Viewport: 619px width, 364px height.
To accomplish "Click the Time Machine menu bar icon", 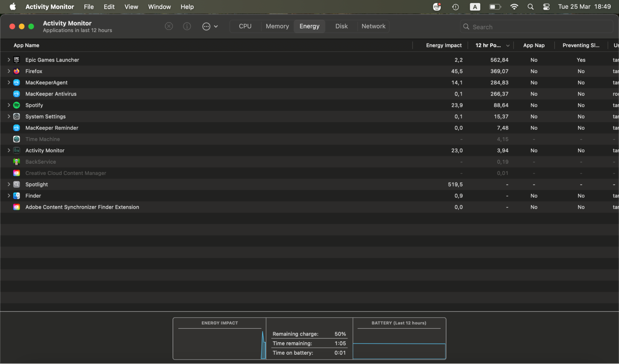I will [x=455, y=7].
